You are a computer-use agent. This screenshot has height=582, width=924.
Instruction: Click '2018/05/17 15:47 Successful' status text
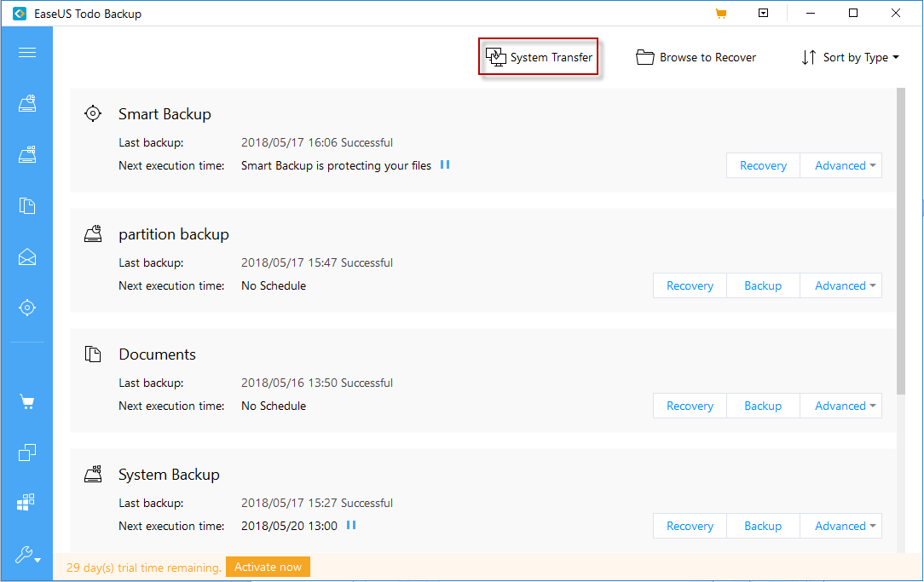317,262
